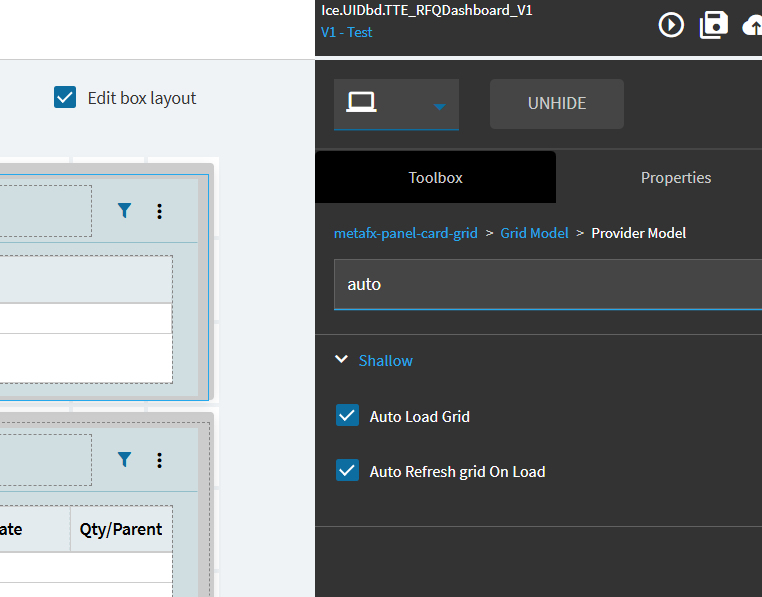The height and width of the screenshot is (597, 762).
Task: Collapse the Shallow section chevron
Action: [342, 359]
